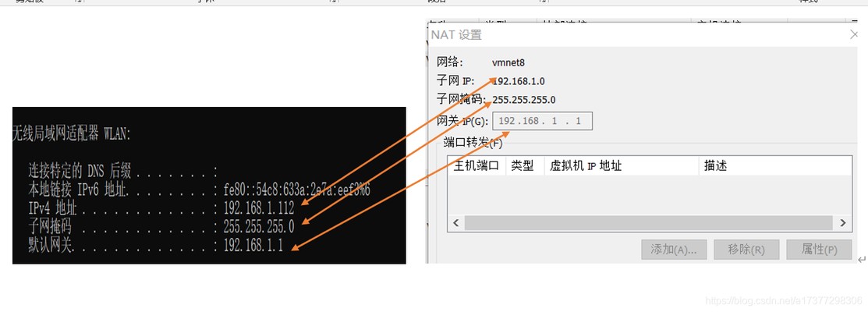Click the 添加(A)... button
Viewport: 868px width, 312px height.
(674, 250)
